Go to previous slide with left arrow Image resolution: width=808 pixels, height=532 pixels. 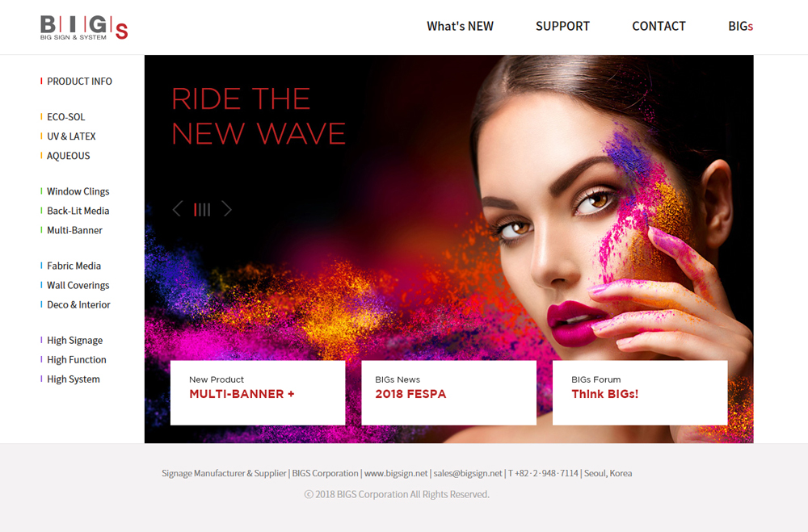177,209
